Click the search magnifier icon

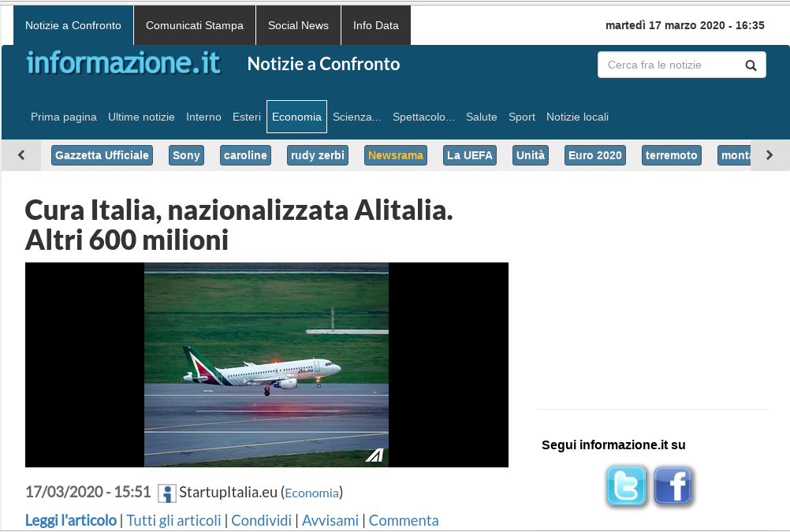751,65
